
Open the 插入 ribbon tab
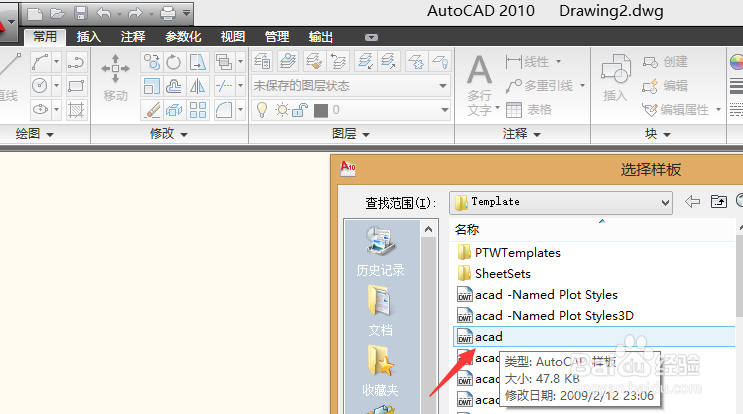89,36
